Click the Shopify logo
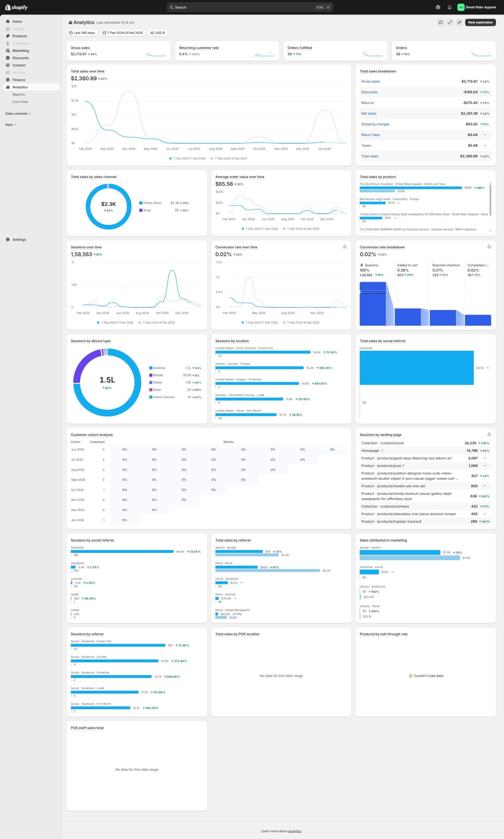504x839 pixels. tap(16, 8)
